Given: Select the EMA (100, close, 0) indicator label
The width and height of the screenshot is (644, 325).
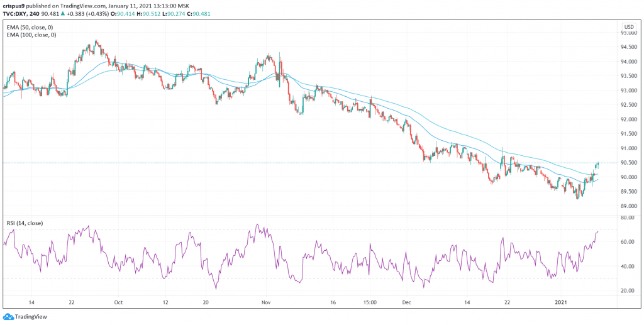Looking at the screenshot, I should pyautogui.click(x=30, y=35).
